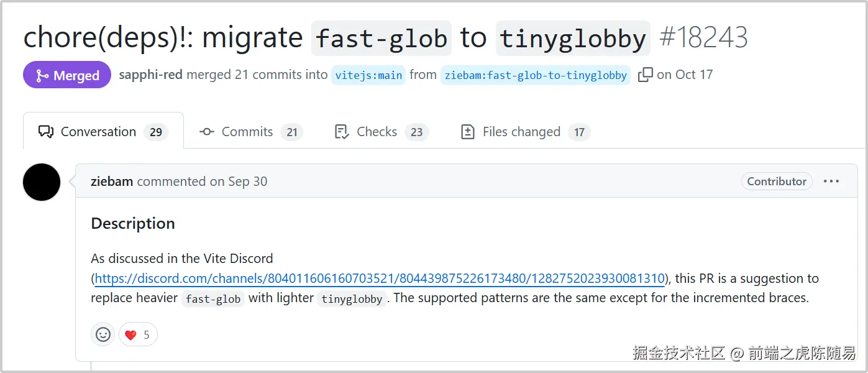Screen dimensions: 868x373
Task: Click the purple Merged status badge
Action: tap(67, 75)
